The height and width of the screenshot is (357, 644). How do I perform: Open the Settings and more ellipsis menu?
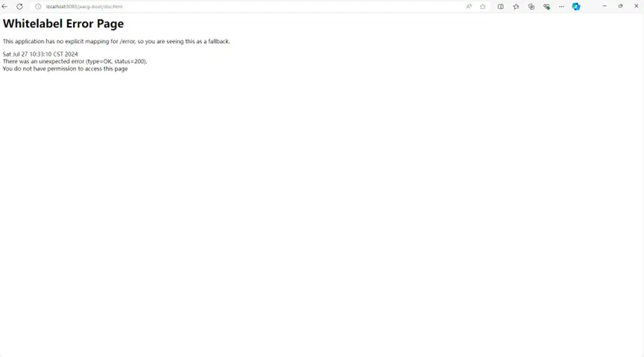(x=561, y=7)
